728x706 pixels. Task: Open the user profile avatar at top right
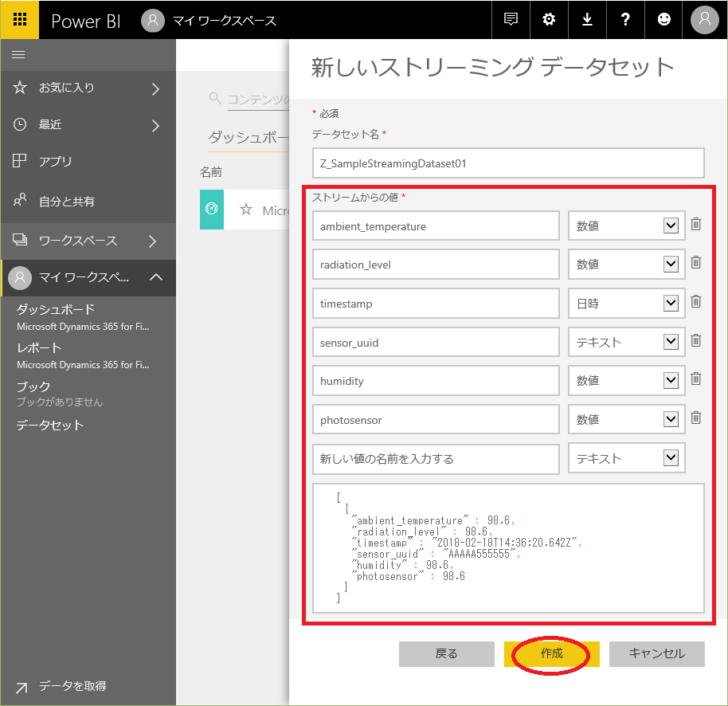click(705, 19)
